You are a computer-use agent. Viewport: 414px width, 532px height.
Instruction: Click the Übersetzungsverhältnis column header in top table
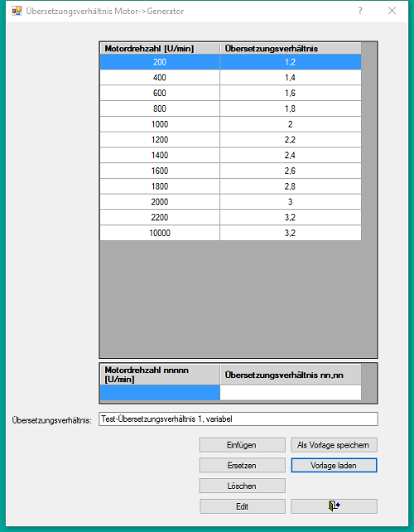pos(291,49)
